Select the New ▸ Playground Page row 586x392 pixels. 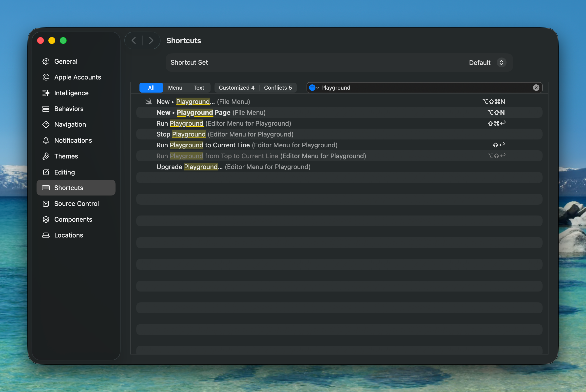[x=339, y=113]
